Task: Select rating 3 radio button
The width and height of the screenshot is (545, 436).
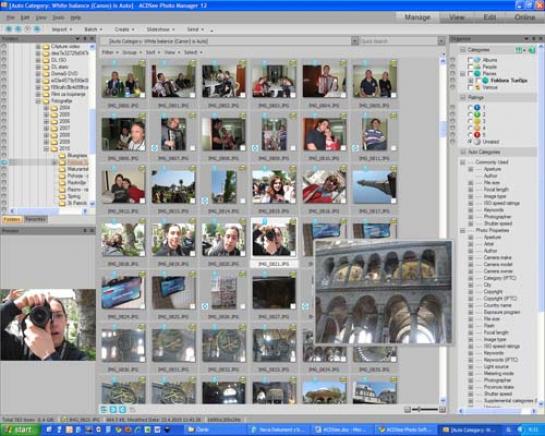Action: click(470, 121)
